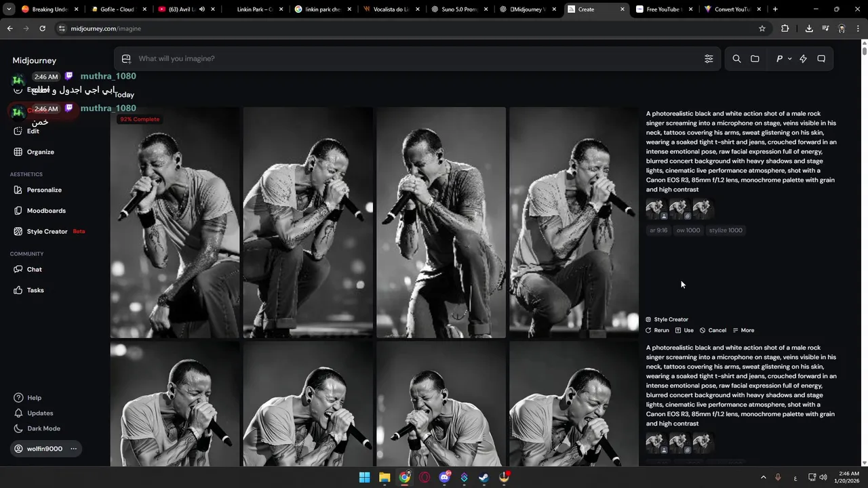Open Organize in the sidebar
Image resolution: width=868 pixels, height=488 pixels.
(41, 152)
